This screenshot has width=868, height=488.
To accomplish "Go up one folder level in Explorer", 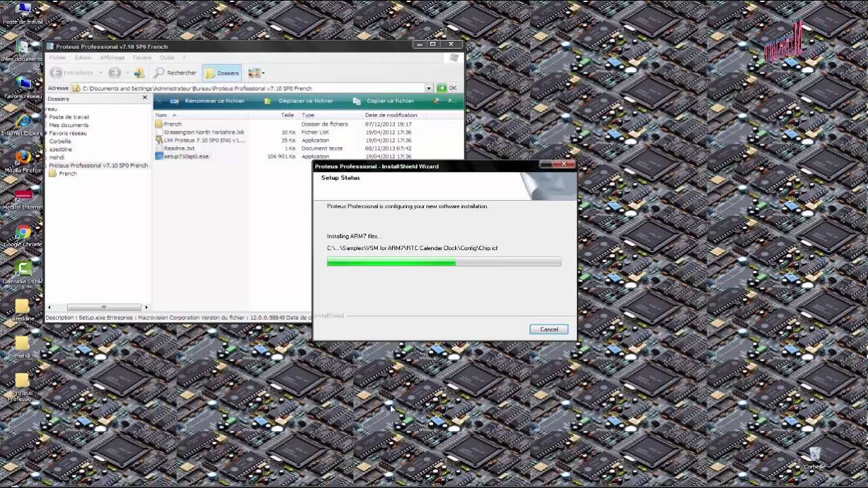I will pos(139,73).
